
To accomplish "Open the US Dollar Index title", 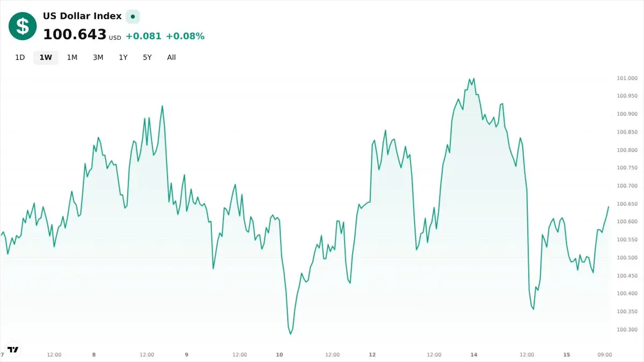I will 82,16.
